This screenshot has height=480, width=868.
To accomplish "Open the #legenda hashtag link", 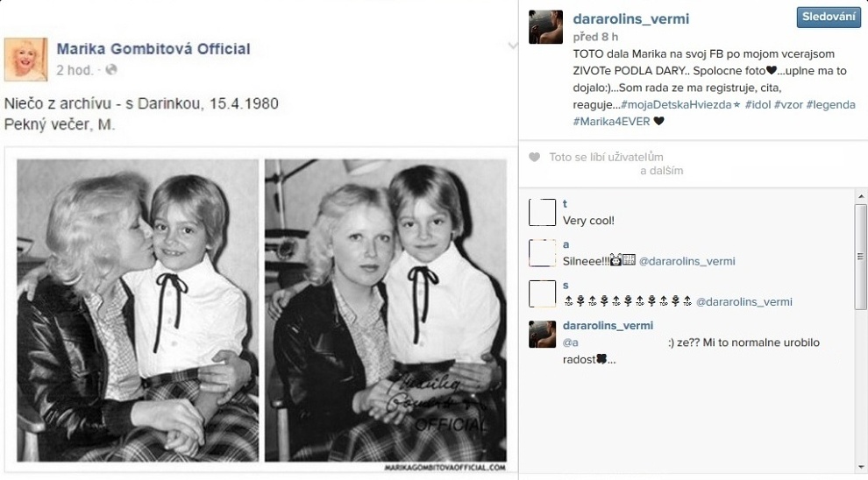I will (x=831, y=104).
